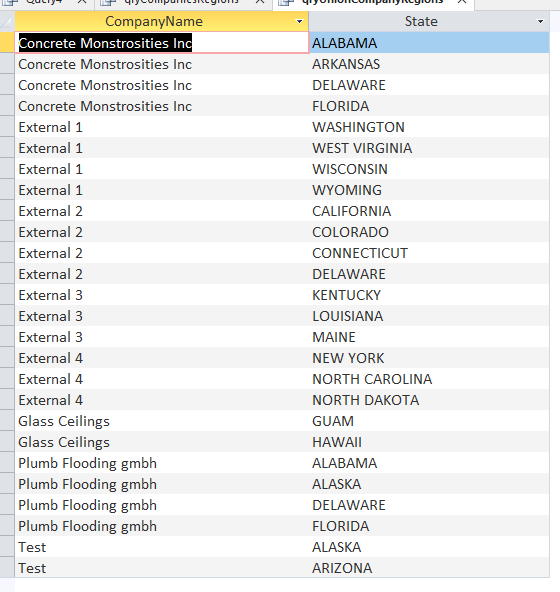Switch to the qryCompaniesRegions query tab

(182, 2)
